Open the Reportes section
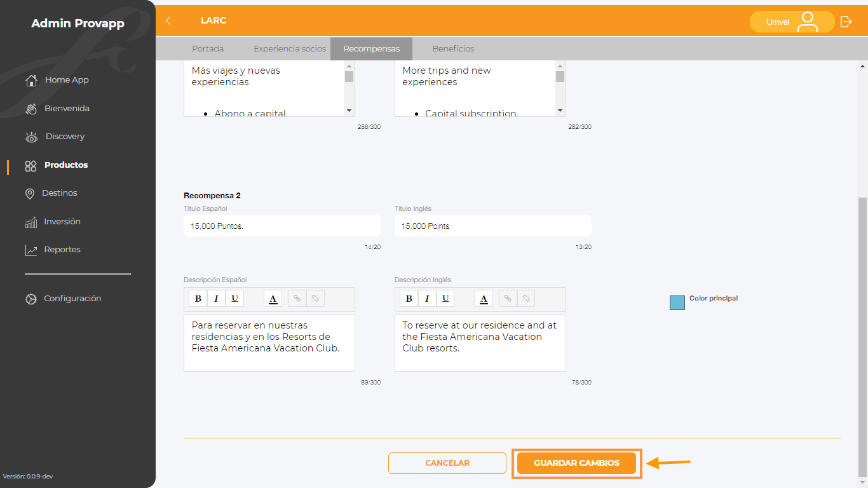Screen dimensions: 868x488 (53, 250)
